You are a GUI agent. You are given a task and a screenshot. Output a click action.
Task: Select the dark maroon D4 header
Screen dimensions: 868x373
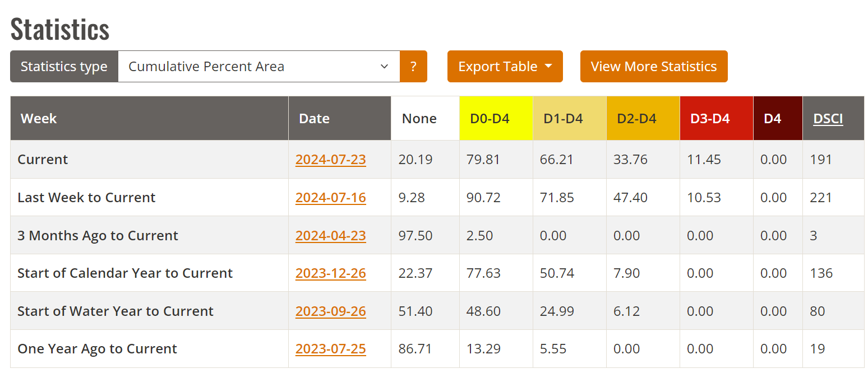[x=778, y=118]
